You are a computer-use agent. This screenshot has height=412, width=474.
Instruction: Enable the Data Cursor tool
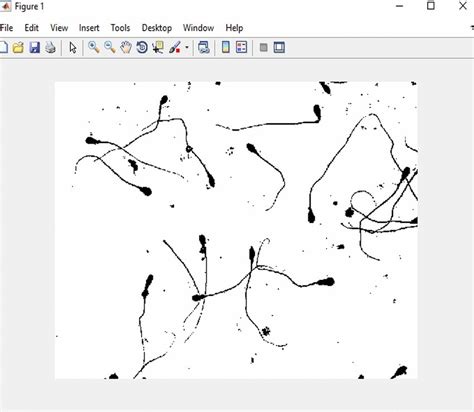click(x=158, y=47)
